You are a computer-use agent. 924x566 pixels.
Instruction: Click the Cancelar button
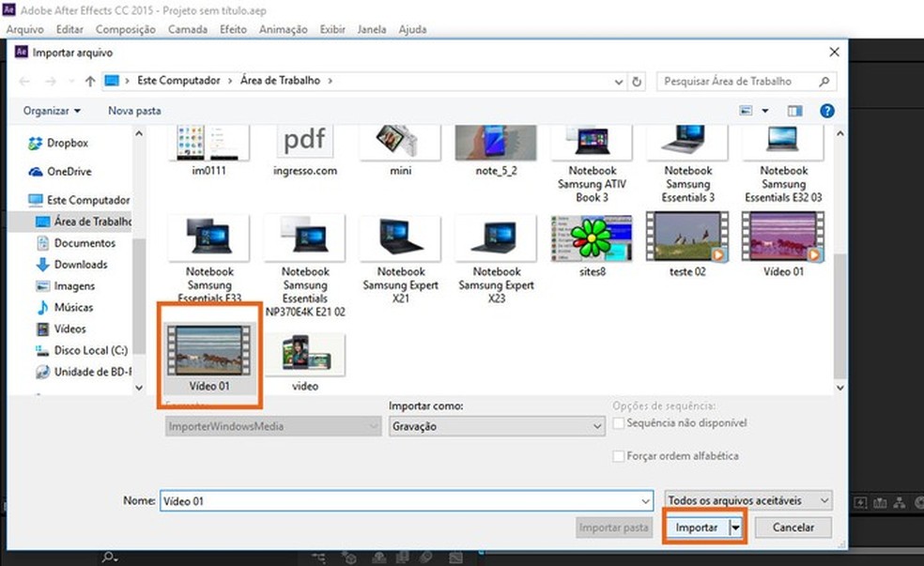tap(793, 528)
